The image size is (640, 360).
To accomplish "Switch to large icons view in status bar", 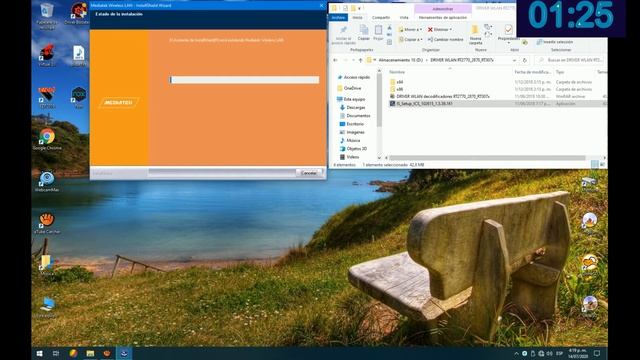I will tap(602, 164).
